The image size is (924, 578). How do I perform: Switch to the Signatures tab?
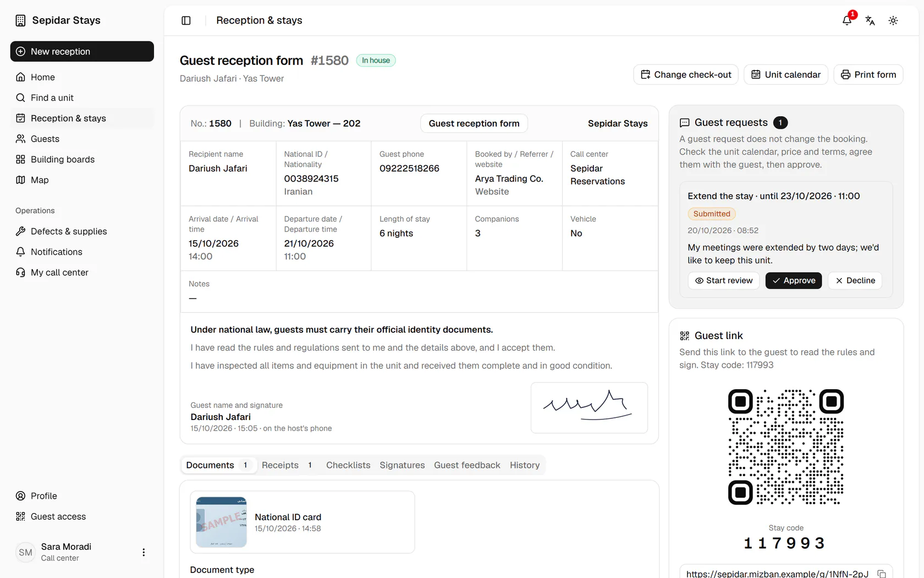click(402, 465)
